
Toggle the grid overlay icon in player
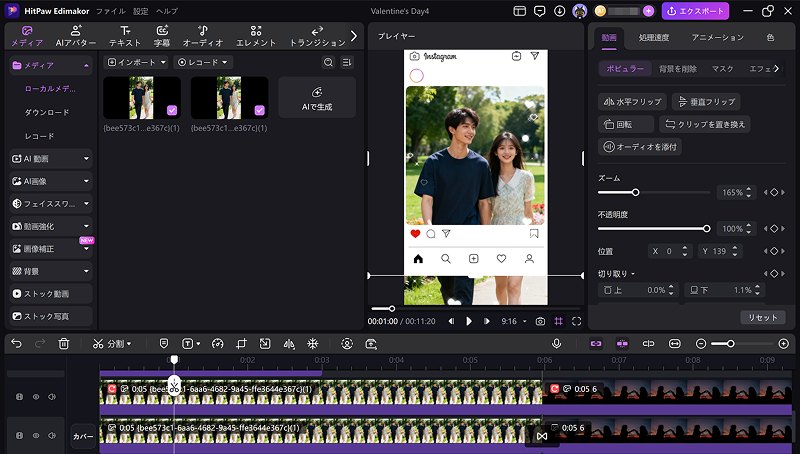pos(559,321)
